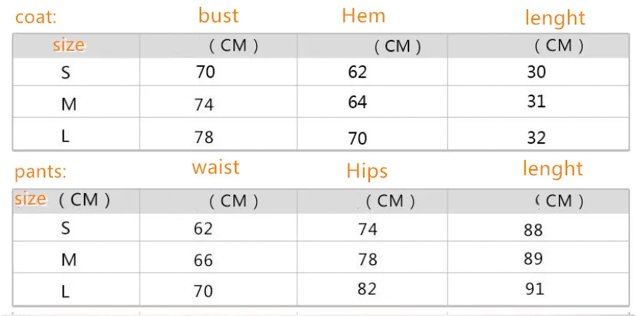Click the orange "pants:" label
Image resolution: width=644 pixels, height=316 pixels.
click(40, 171)
